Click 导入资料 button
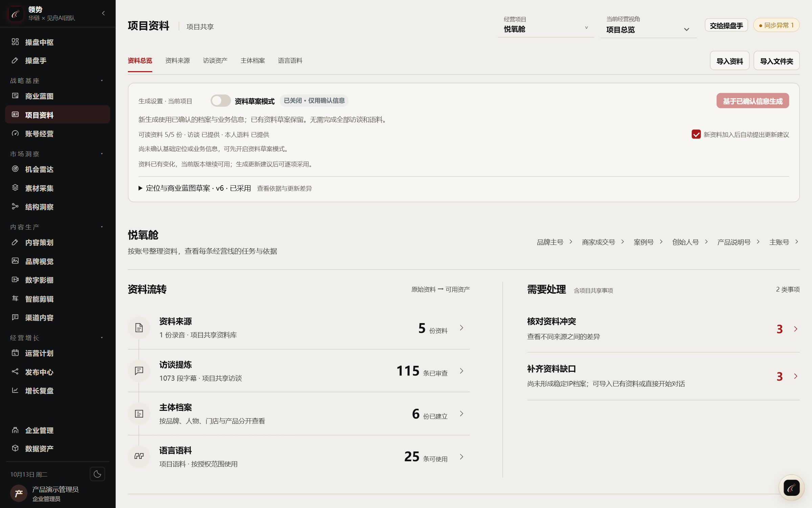 729,61
